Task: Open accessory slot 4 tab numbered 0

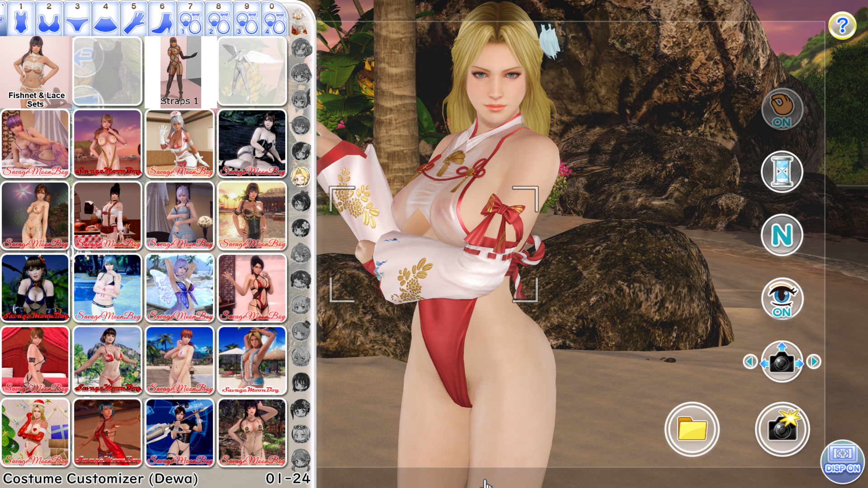Action: coord(274,19)
